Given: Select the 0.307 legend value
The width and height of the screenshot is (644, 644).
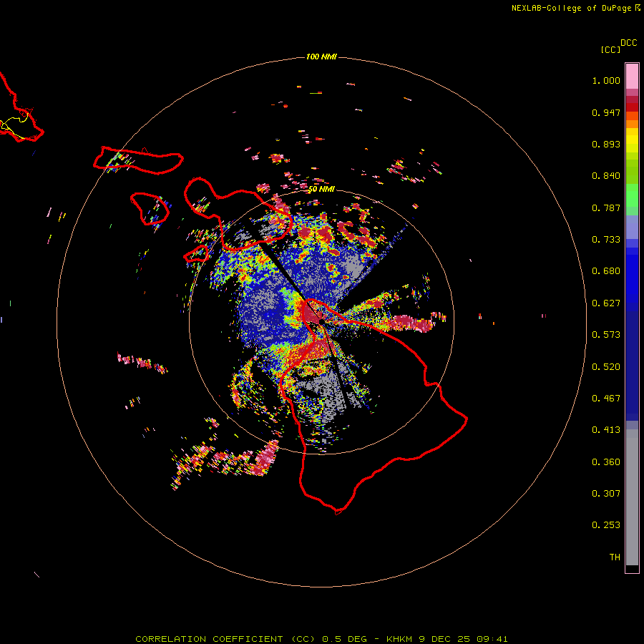Looking at the screenshot, I should pos(606,494).
